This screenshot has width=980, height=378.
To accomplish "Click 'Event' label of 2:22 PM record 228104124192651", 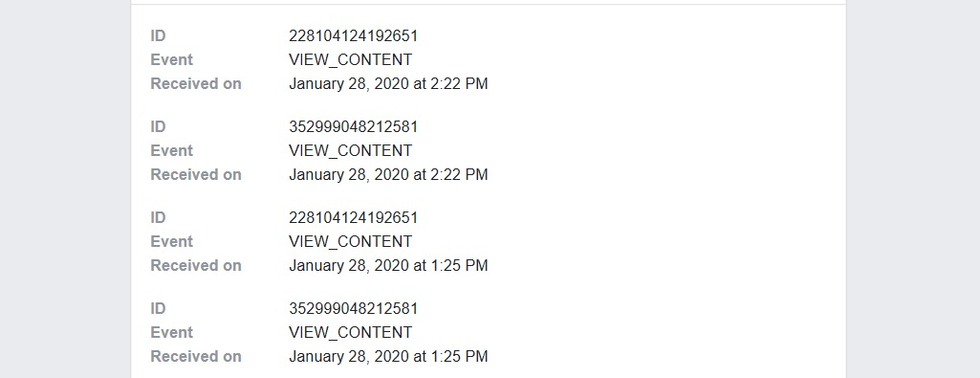I will point(172,60).
